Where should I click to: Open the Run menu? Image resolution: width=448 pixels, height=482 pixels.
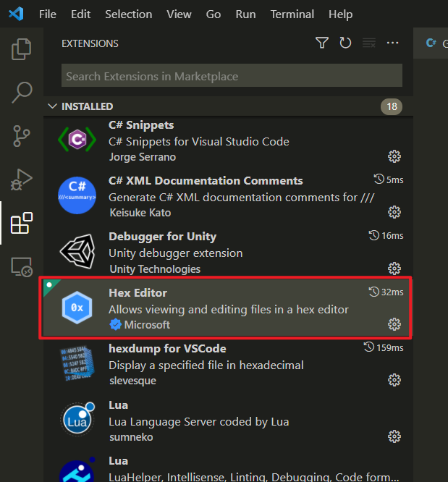tap(245, 14)
